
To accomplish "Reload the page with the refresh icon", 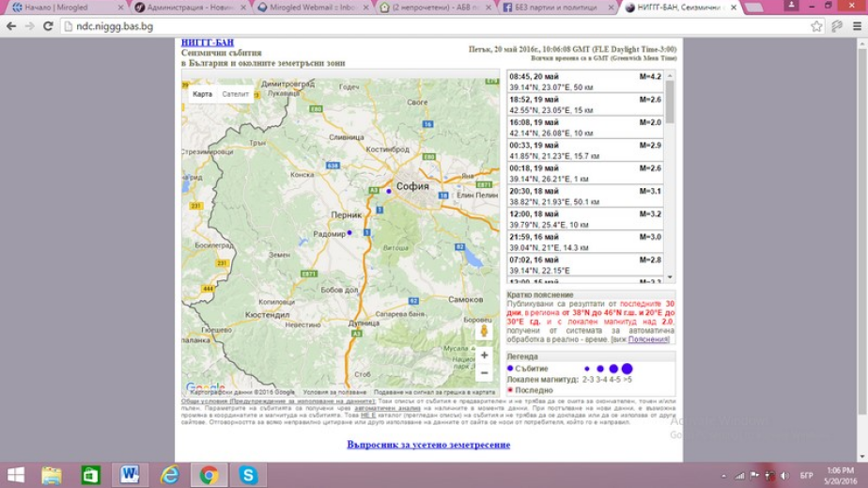I will (x=47, y=26).
